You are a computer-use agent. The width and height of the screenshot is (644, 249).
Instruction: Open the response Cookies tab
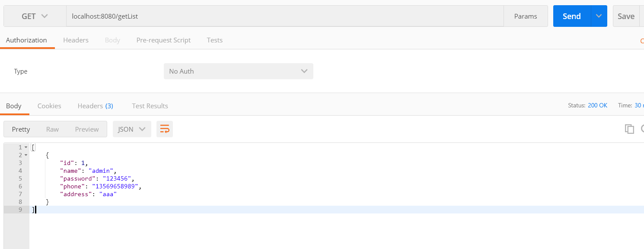(x=49, y=106)
